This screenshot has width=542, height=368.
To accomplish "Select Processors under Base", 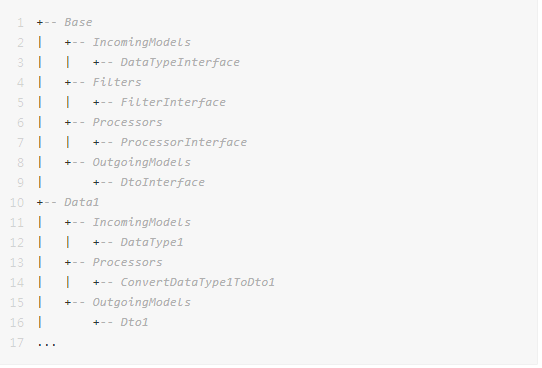I will [x=127, y=123].
